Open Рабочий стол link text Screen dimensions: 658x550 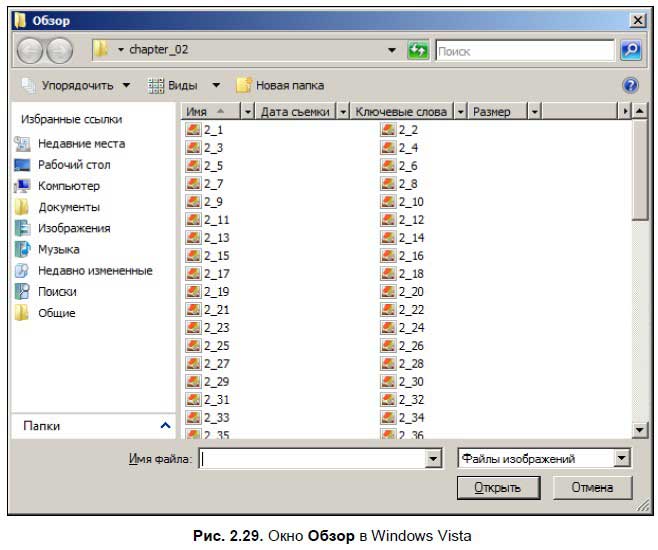[74, 165]
